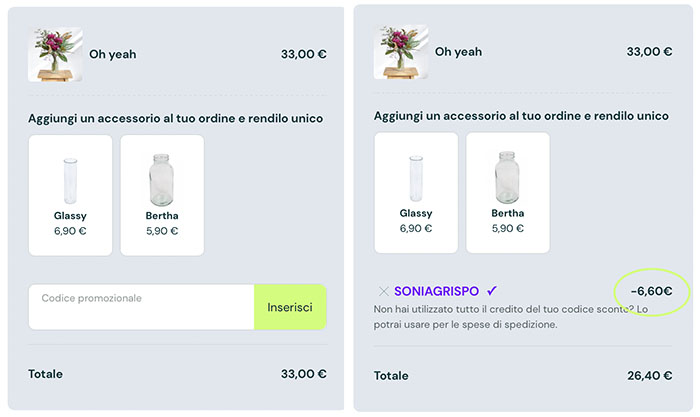Click the 33,00 € amount beside Totale
This screenshot has width=700, height=417.
304,374
